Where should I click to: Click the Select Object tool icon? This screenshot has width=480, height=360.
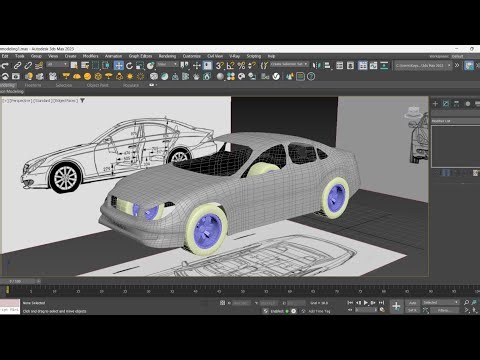74,65
